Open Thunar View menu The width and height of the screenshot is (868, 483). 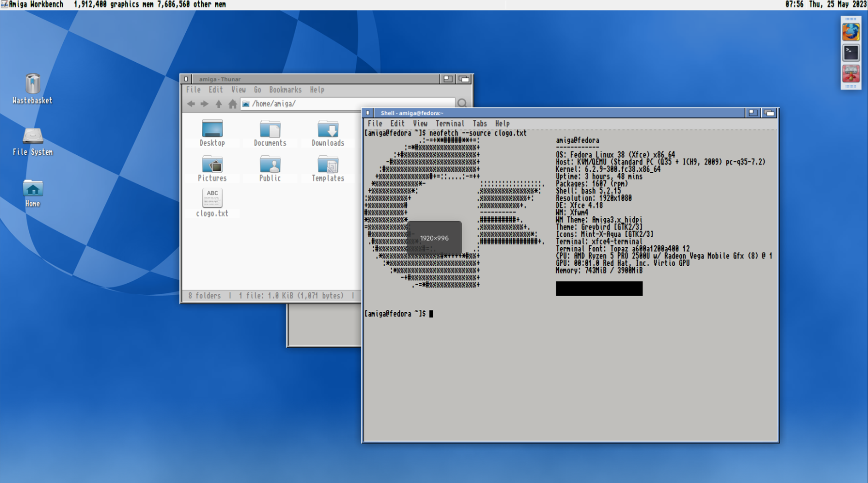point(238,90)
